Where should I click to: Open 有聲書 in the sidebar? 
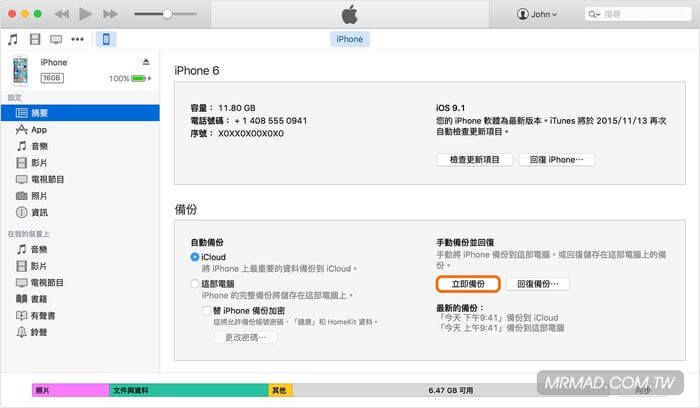(x=80, y=316)
